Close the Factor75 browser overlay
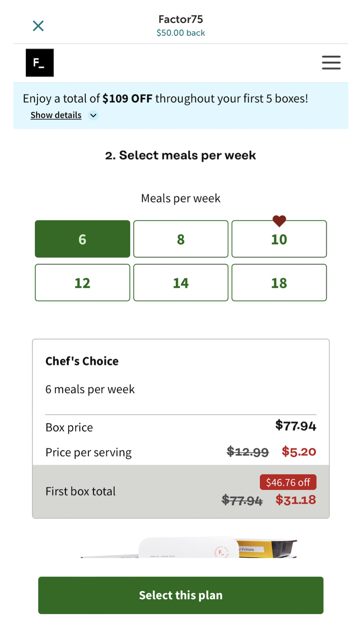 (x=38, y=26)
